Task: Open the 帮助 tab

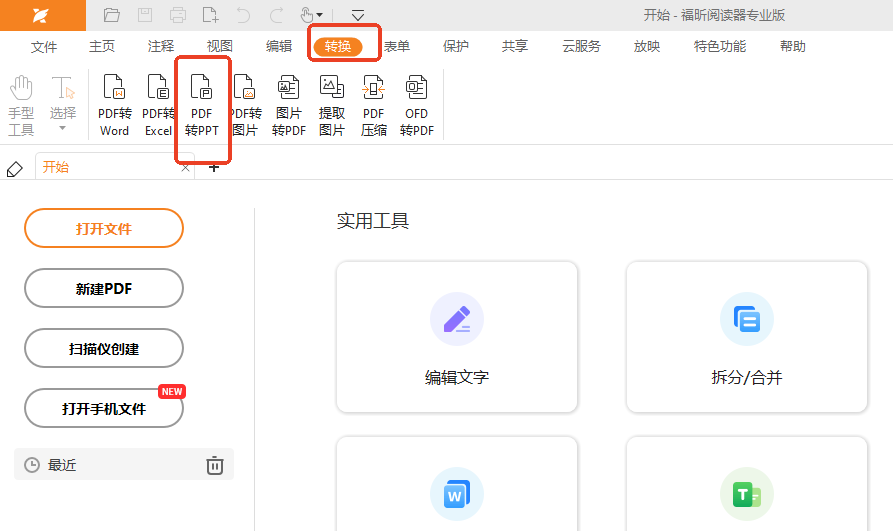Action: [x=793, y=46]
